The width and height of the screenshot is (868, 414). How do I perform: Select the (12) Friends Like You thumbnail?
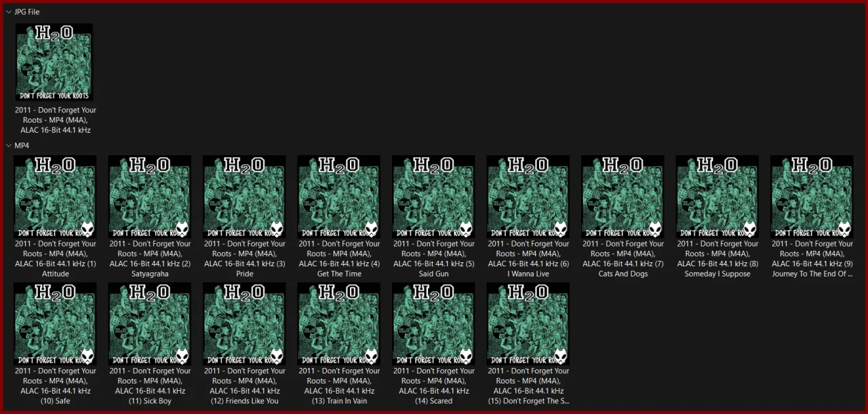[244, 324]
